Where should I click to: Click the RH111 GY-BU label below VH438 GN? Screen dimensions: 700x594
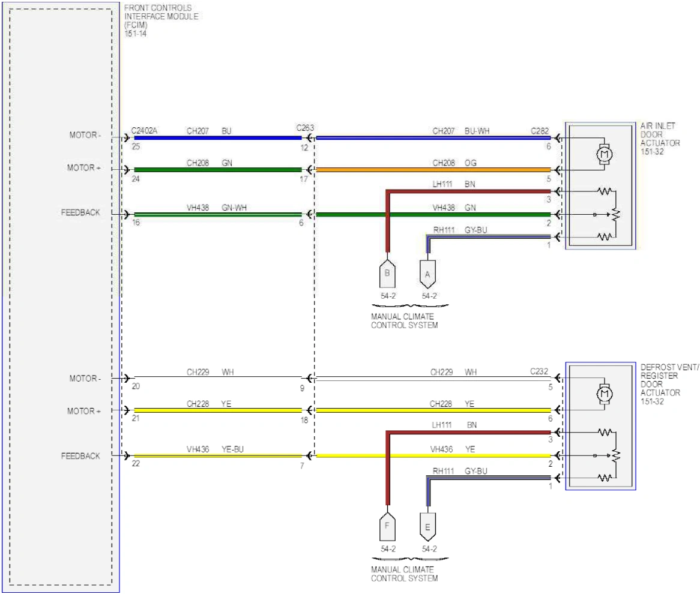pyautogui.click(x=460, y=230)
